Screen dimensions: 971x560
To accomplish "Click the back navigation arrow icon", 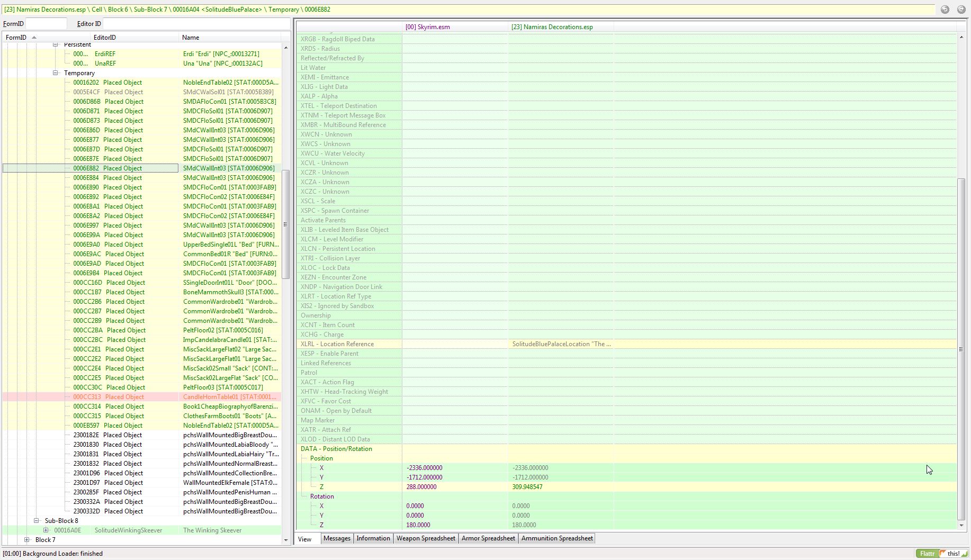I will point(945,10).
